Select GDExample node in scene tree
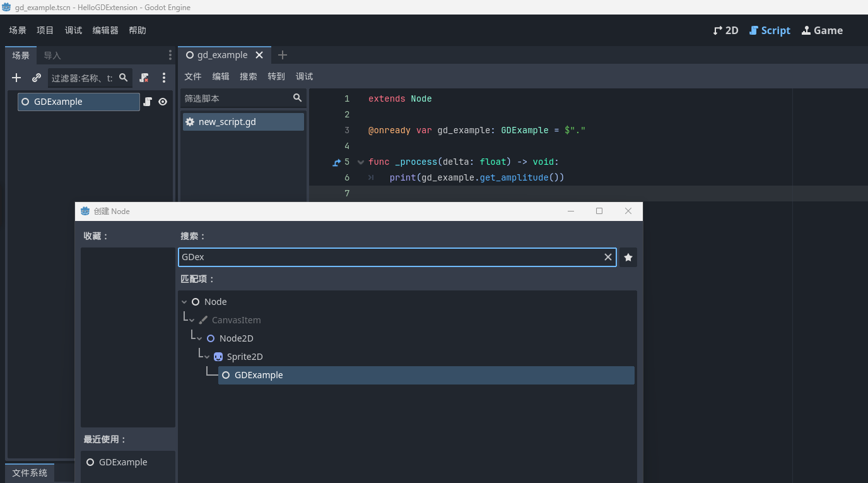 click(79, 102)
